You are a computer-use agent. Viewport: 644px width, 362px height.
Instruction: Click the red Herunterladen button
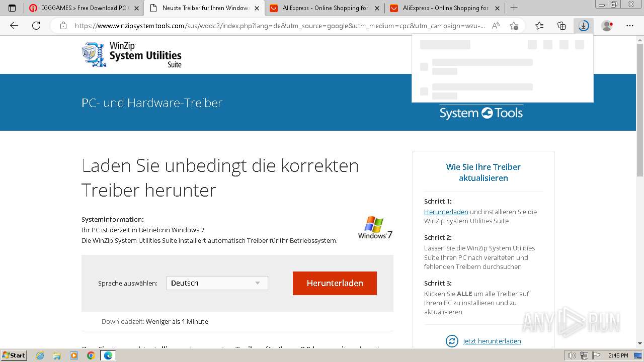point(335,283)
